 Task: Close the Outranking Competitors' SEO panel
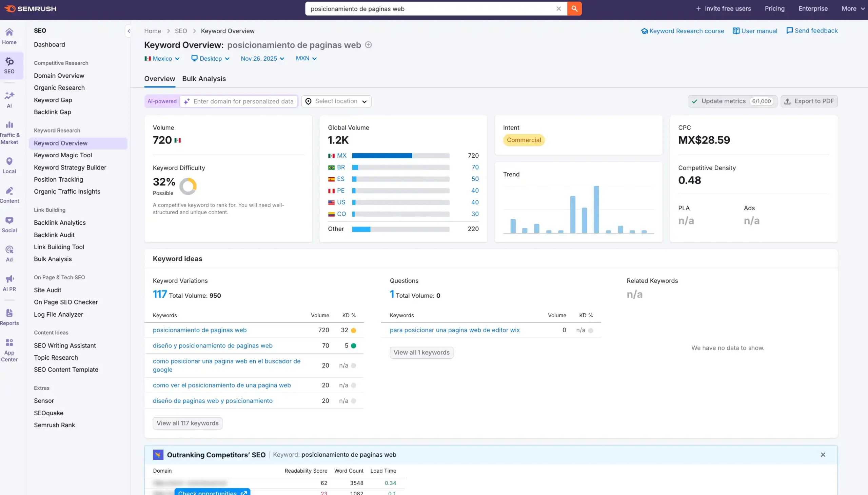[823, 455]
